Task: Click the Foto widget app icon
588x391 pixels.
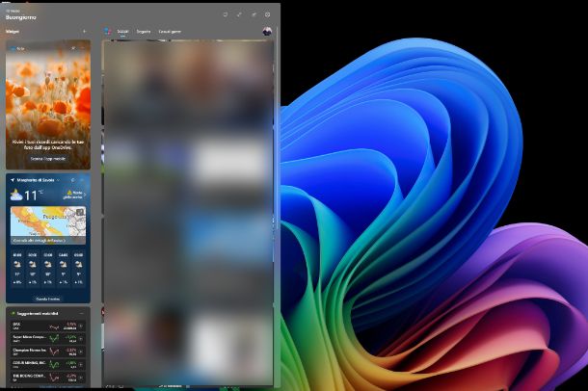Action: (x=13, y=49)
